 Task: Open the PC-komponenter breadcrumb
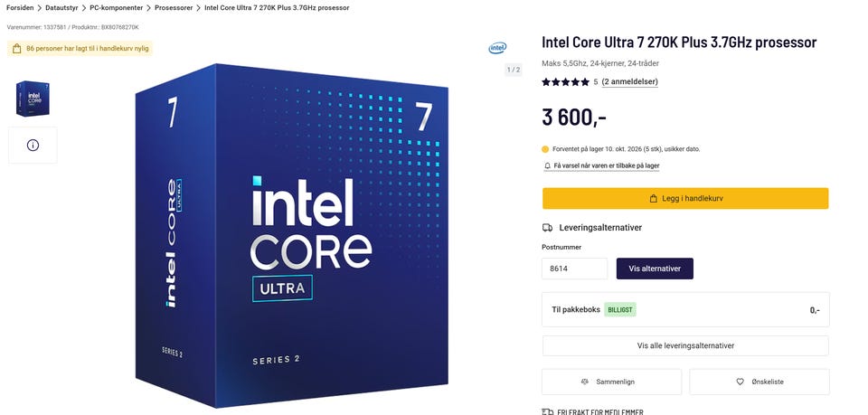pyautogui.click(x=117, y=8)
